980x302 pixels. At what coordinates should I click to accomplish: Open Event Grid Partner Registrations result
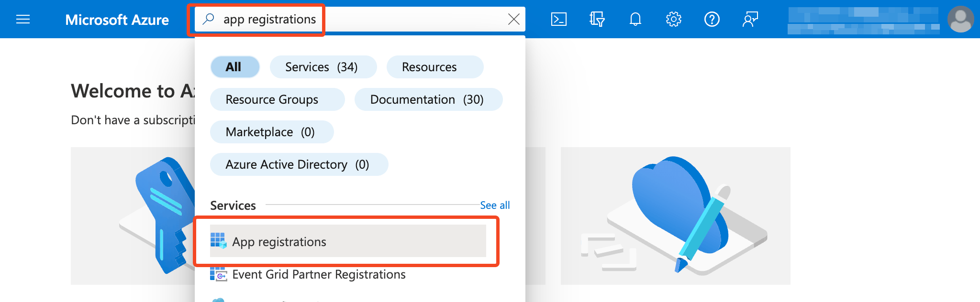(x=348, y=274)
